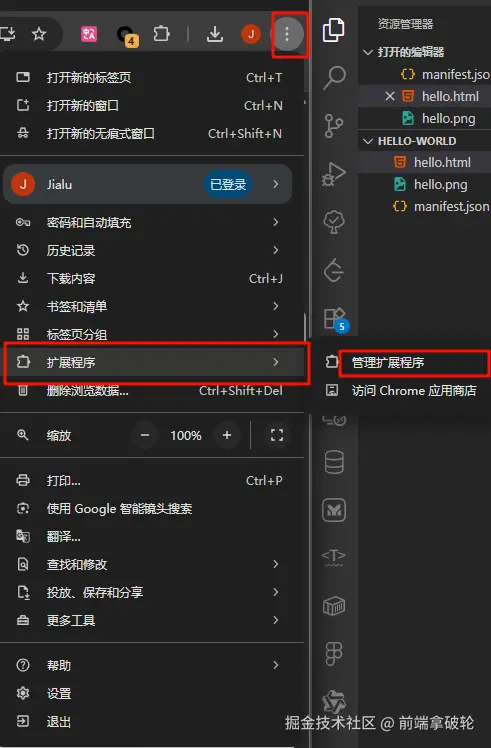
Task: Open the Extensions puzzle icon in toolbar
Action: pos(161,34)
